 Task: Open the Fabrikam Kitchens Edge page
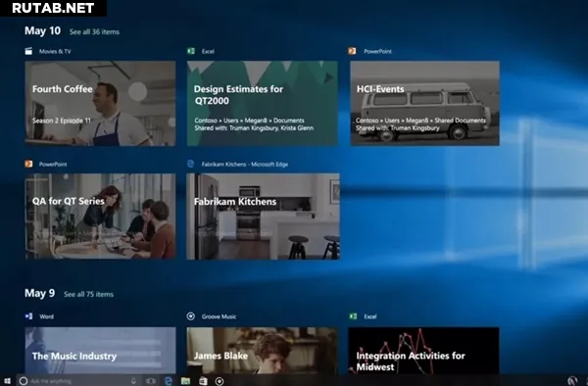click(x=263, y=217)
